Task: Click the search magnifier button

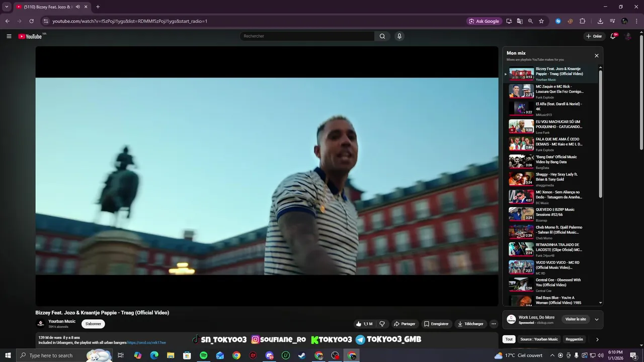Action: point(382,36)
